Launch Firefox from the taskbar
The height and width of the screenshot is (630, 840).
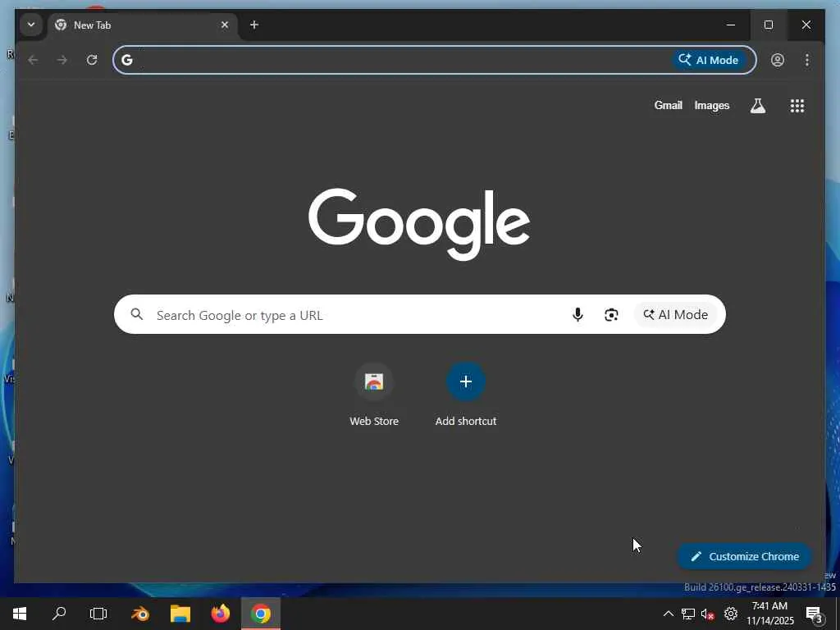coord(220,614)
